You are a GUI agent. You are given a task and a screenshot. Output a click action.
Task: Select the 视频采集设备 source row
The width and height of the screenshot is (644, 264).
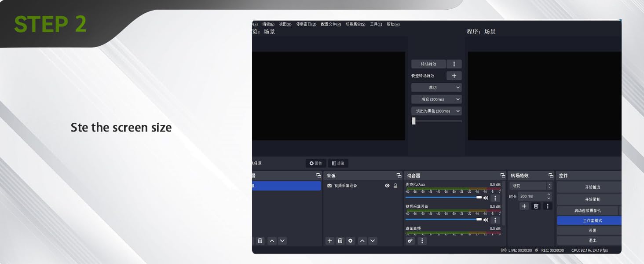(362, 186)
